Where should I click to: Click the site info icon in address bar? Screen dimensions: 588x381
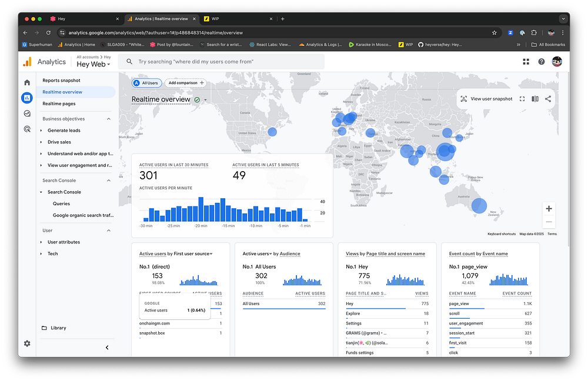pos(62,32)
